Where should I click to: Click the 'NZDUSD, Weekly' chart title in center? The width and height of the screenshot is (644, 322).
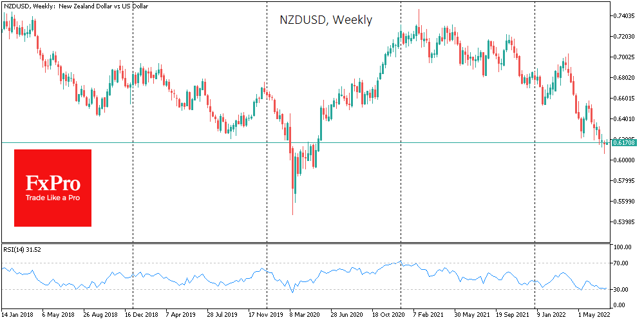(326, 20)
